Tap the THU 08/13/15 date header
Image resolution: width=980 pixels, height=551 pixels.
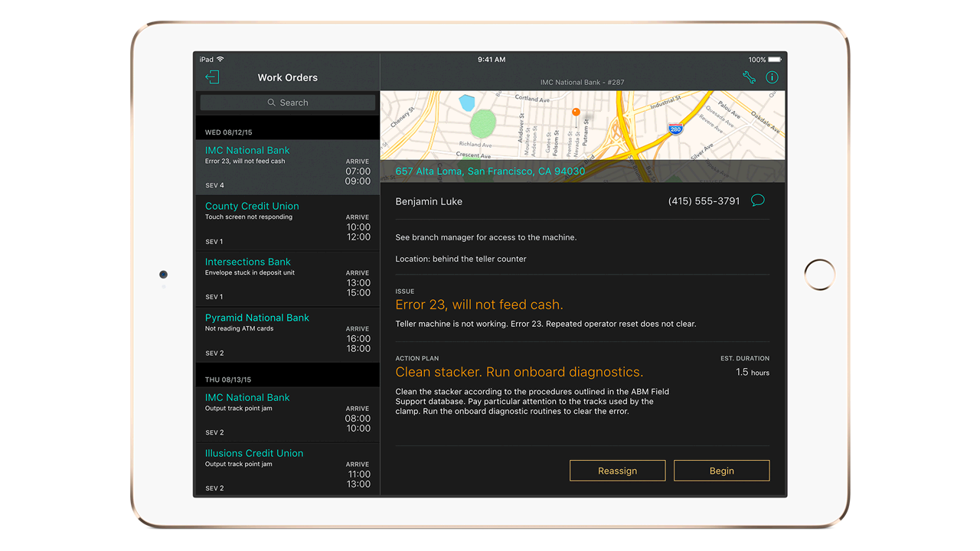228,380
